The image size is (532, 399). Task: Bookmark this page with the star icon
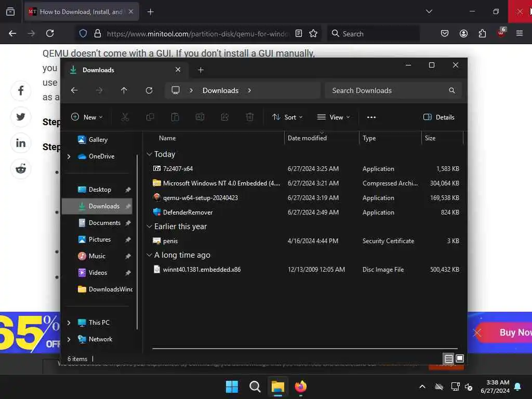313,33
